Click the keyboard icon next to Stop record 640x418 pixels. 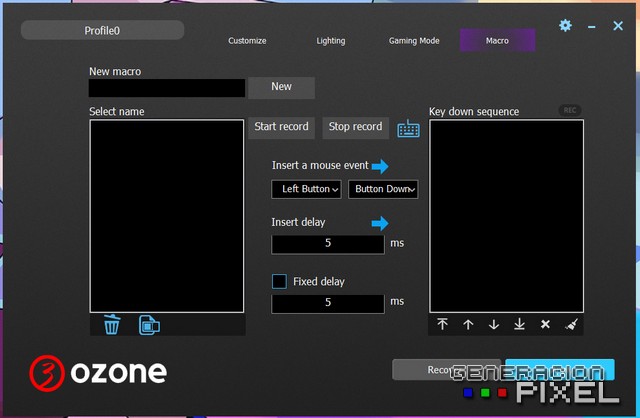pyautogui.click(x=408, y=128)
